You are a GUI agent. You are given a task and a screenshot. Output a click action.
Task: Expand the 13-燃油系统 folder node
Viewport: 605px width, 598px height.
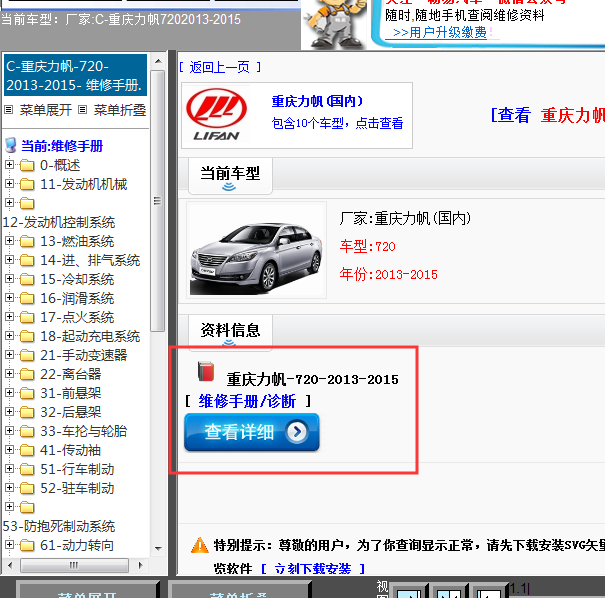coord(9,241)
